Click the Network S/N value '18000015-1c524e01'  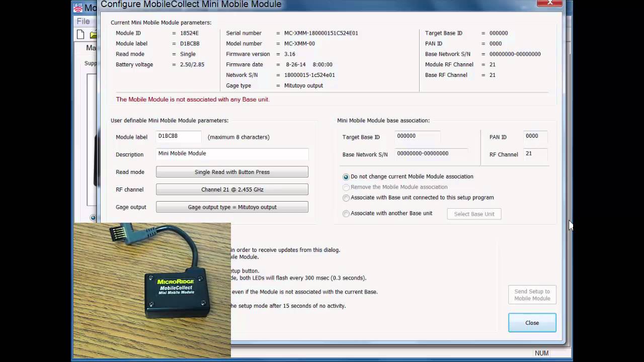click(309, 75)
